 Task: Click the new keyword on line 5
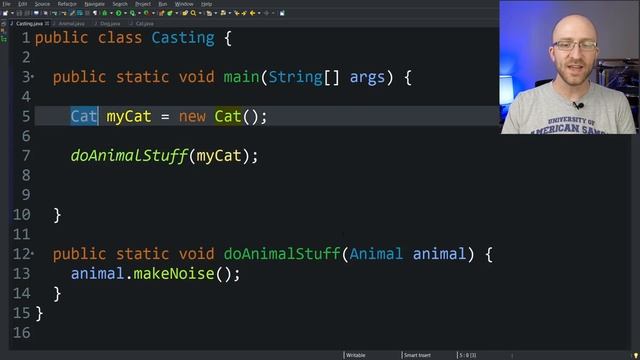(192, 117)
